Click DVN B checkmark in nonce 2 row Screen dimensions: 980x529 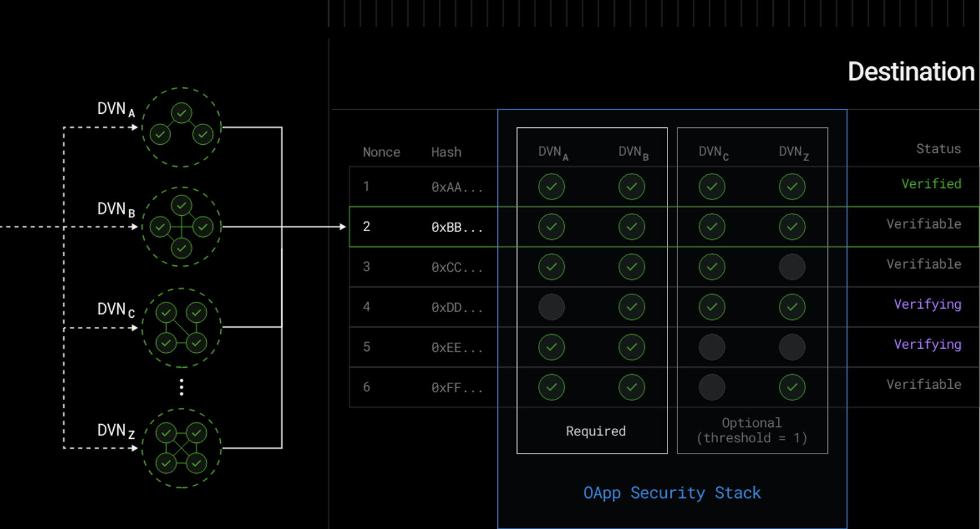(631, 226)
